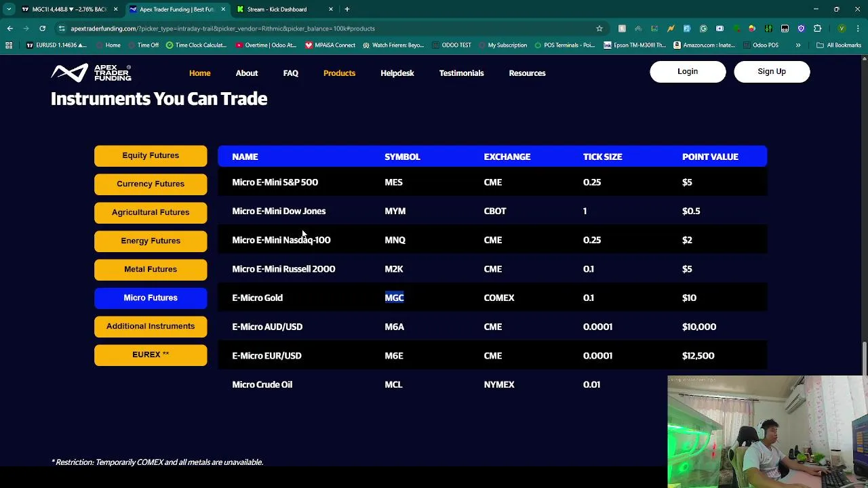This screenshot has height=488, width=868.
Task: Click the yellow lightning extension icon
Action: pos(671,28)
